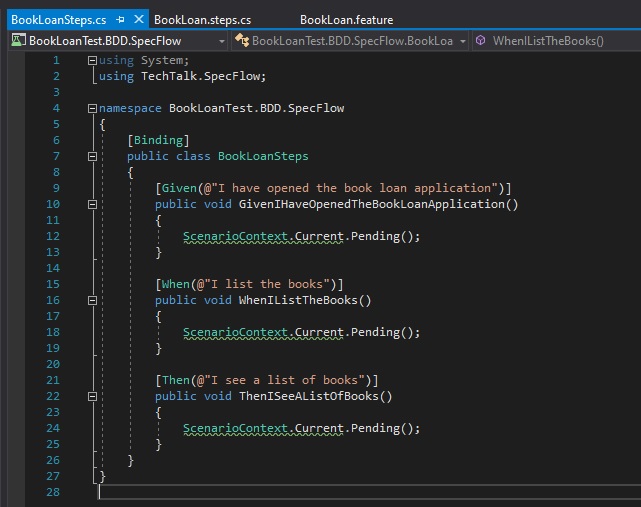The height and width of the screenshot is (507, 641).
Task: Close the BookLoanSteps.cs tab
Action: 139,19
